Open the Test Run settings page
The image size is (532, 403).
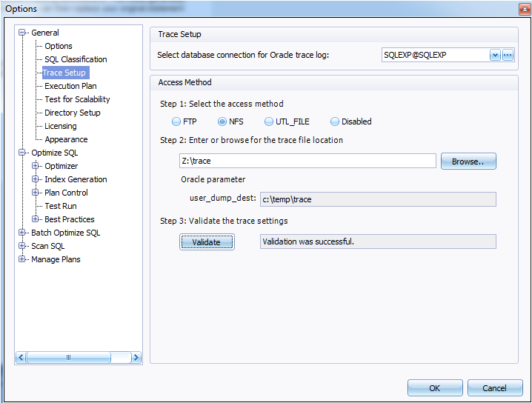[60, 206]
